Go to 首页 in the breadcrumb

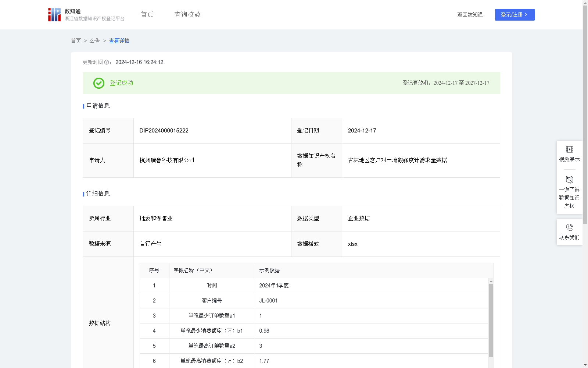pyautogui.click(x=76, y=41)
